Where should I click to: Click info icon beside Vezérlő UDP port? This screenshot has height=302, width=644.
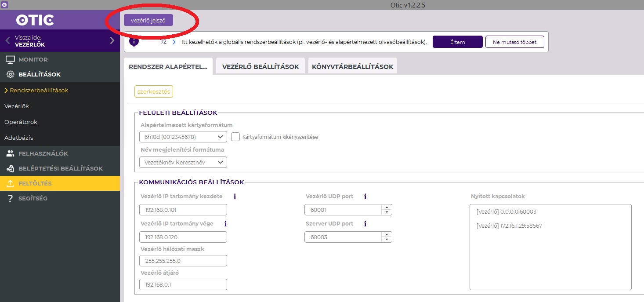(x=365, y=196)
